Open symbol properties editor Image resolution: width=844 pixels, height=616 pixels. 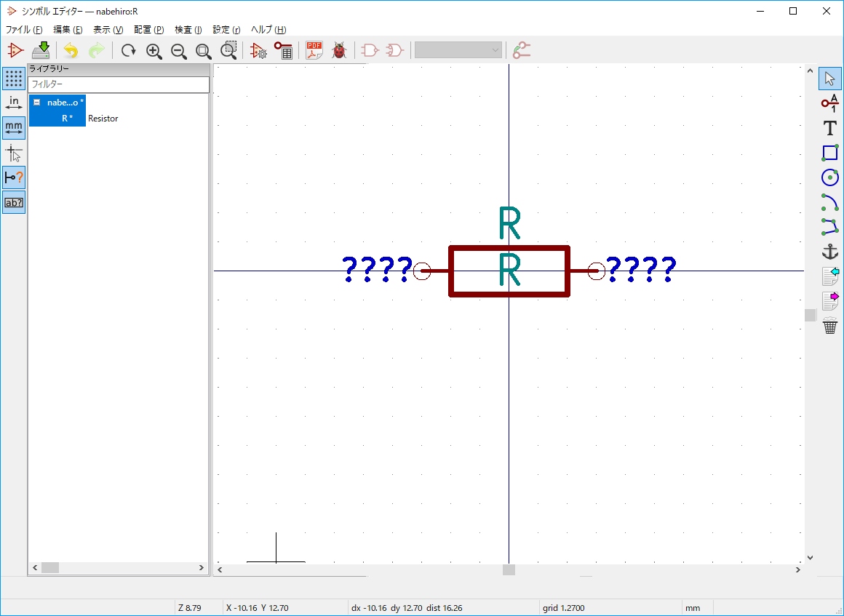(x=258, y=51)
